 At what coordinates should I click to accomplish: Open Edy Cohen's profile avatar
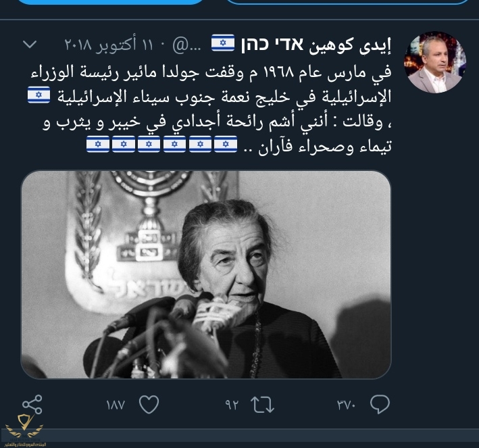pos(434,62)
